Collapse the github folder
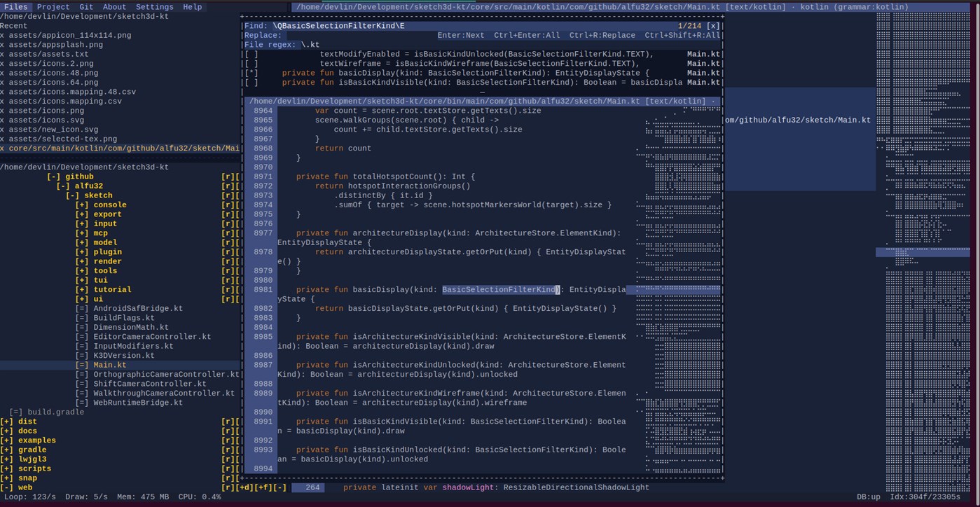 (53, 177)
